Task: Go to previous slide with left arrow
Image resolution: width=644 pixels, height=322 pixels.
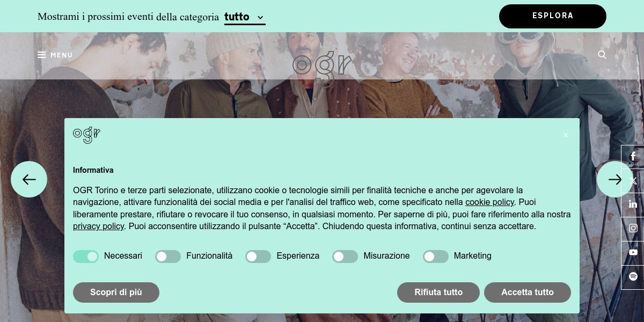Action: tap(29, 179)
